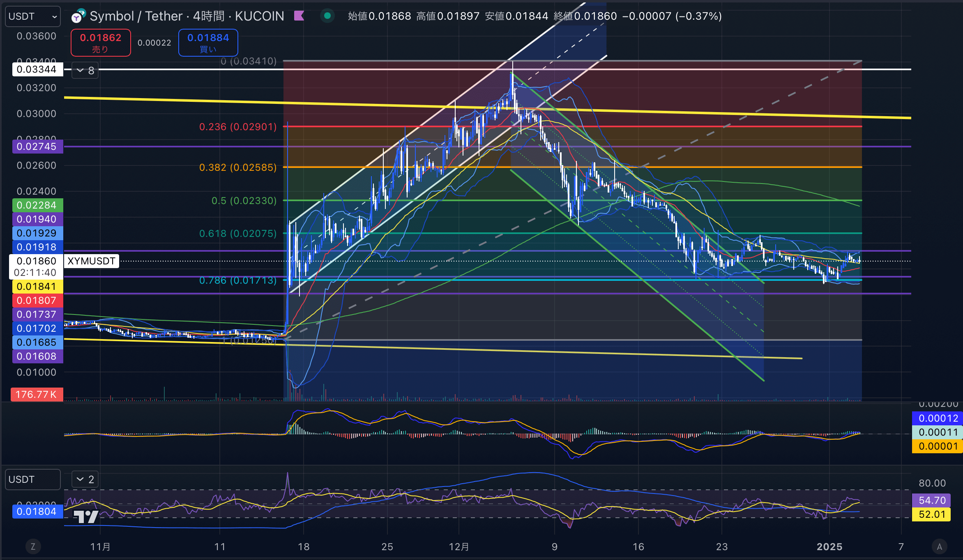
Task: Click the 2025 date on time axis
Action: point(829,546)
